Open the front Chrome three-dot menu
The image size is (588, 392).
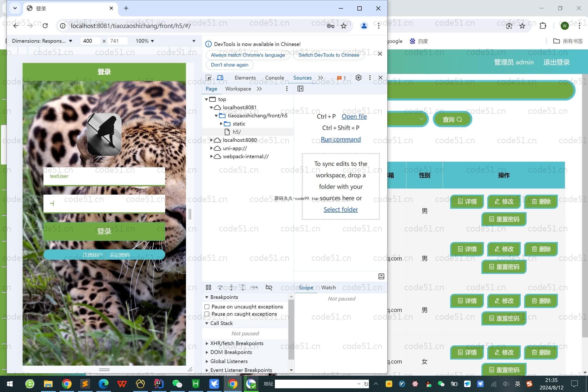(379, 26)
